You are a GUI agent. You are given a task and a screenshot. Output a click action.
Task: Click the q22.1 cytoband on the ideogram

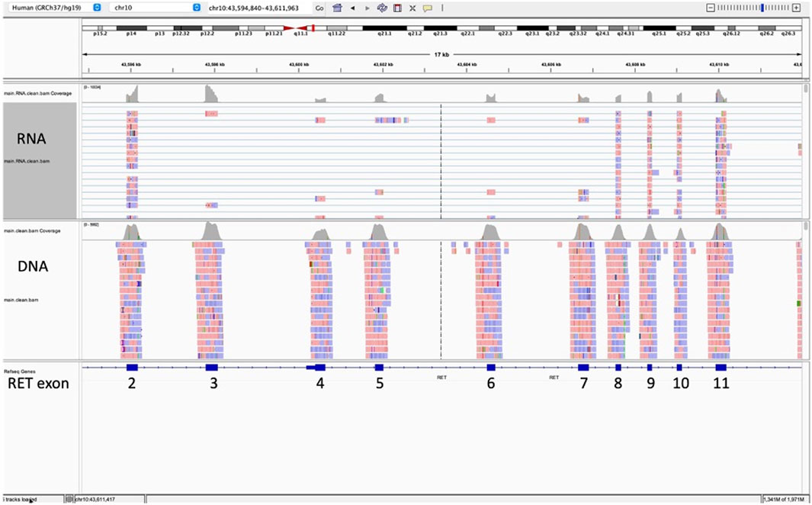[467, 27]
